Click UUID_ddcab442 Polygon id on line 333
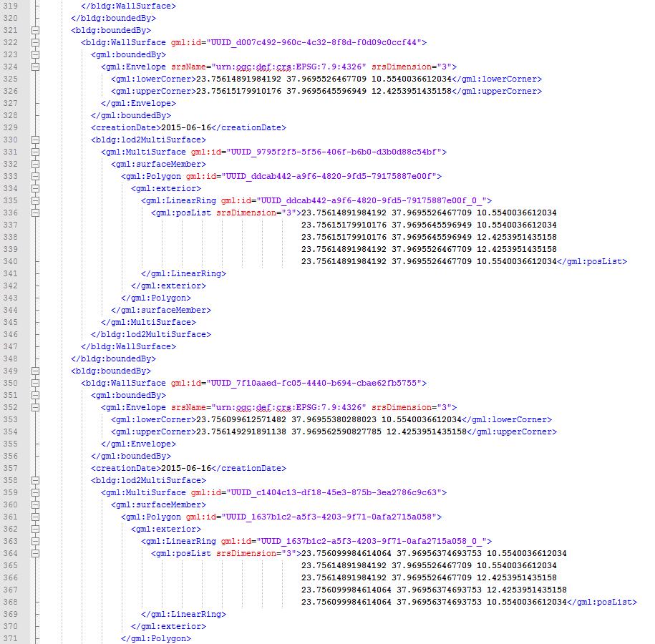 329,176
